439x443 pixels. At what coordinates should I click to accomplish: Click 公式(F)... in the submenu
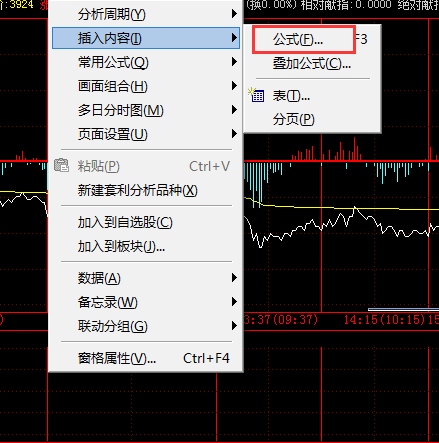click(312, 40)
